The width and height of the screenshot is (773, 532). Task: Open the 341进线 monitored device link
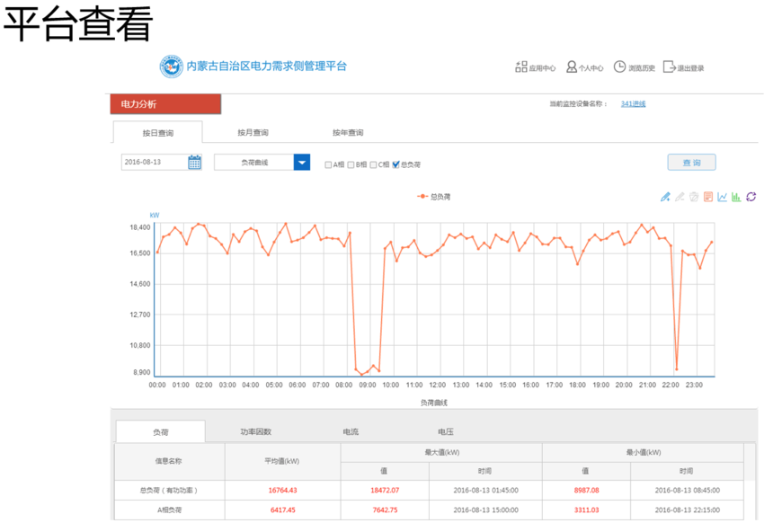tap(633, 103)
